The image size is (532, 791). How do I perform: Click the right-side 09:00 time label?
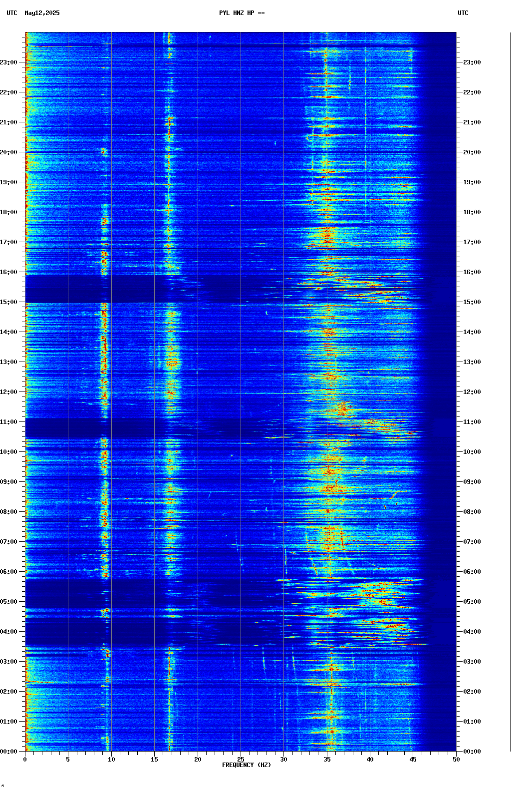(x=472, y=482)
